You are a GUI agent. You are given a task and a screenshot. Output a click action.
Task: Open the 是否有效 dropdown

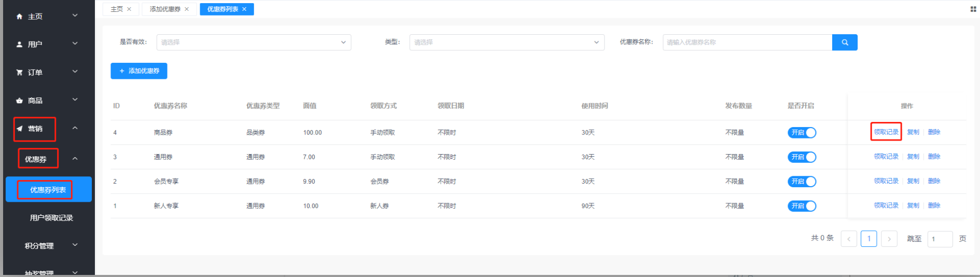click(x=254, y=43)
